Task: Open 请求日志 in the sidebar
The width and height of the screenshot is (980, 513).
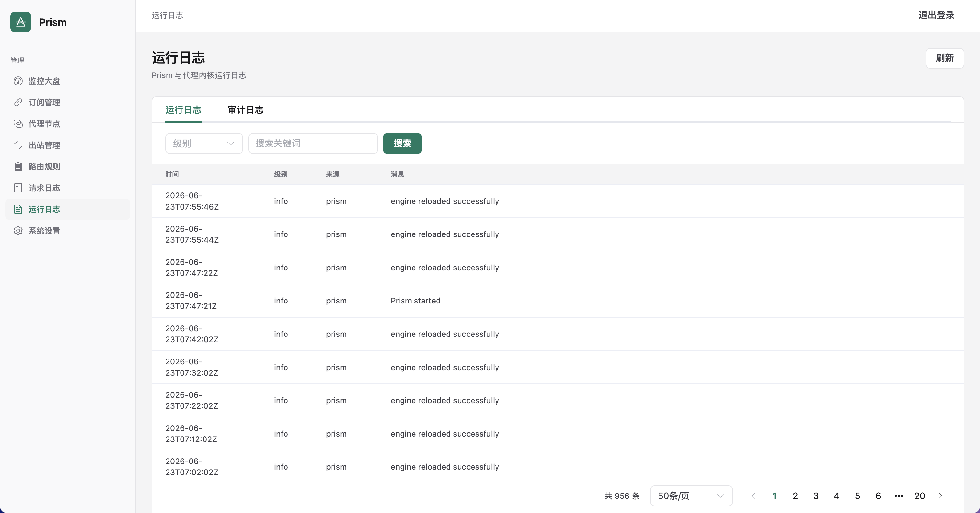Action: click(68, 188)
